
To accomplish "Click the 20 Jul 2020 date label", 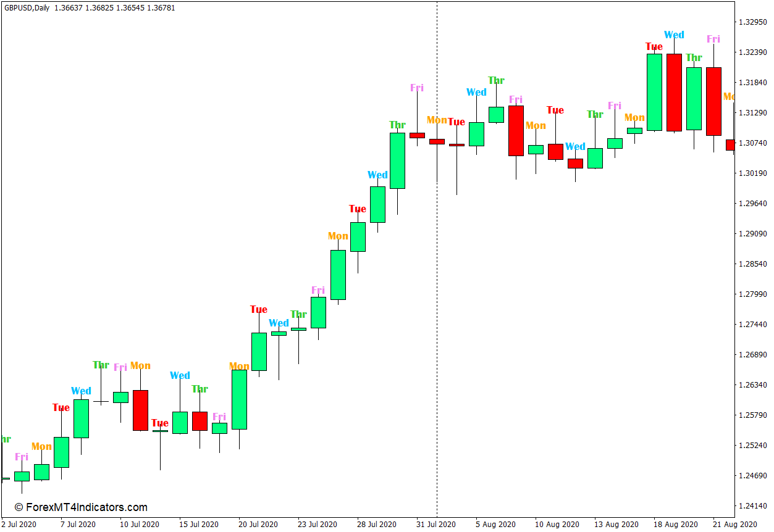I will click(x=258, y=525).
